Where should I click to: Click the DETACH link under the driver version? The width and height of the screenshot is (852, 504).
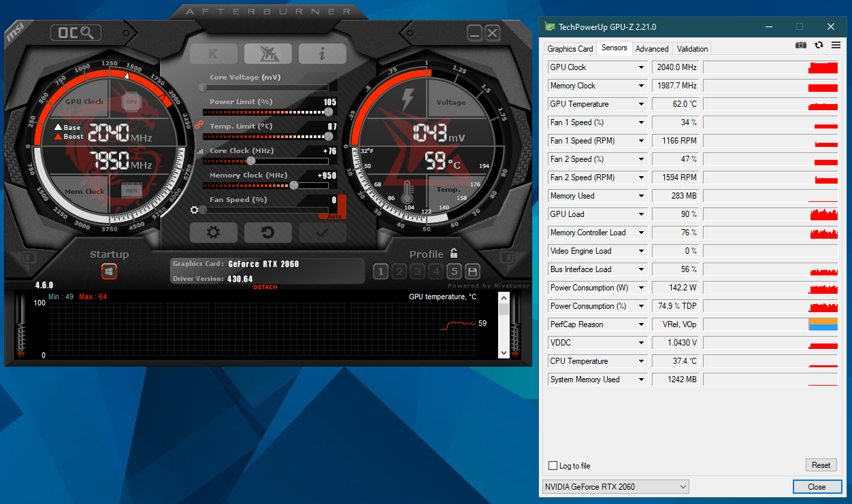point(265,287)
